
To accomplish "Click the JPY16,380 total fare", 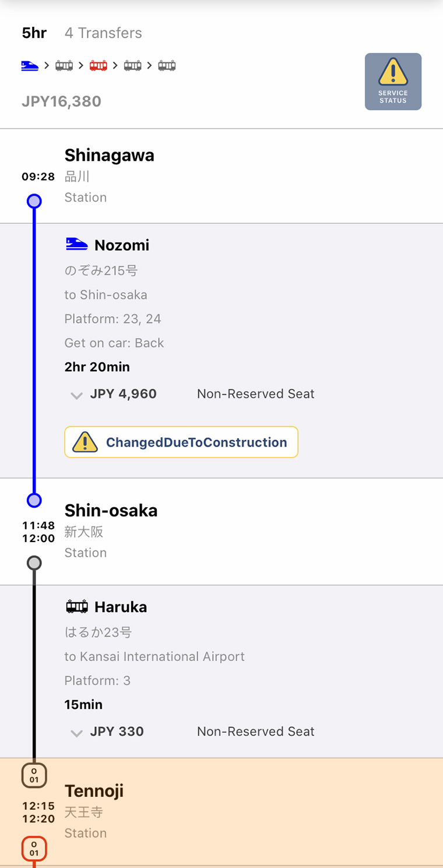I will pyautogui.click(x=62, y=101).
